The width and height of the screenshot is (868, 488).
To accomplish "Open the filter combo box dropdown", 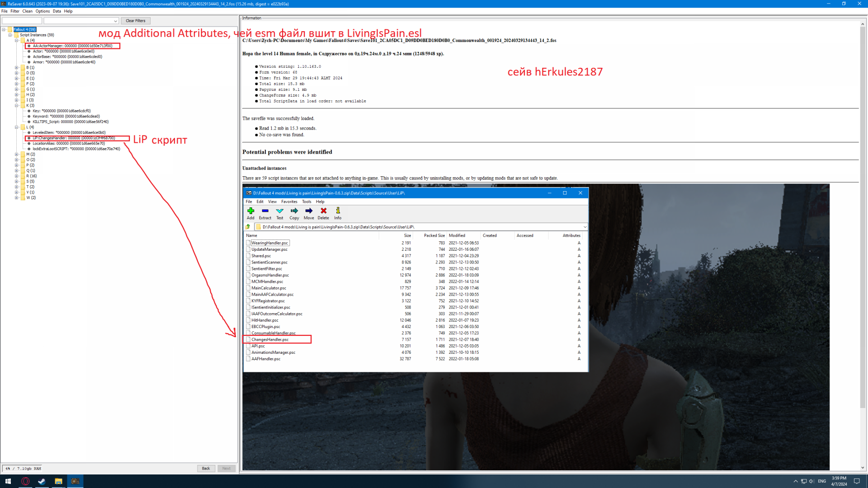I will pyautogui.click(x=115, y=21).
